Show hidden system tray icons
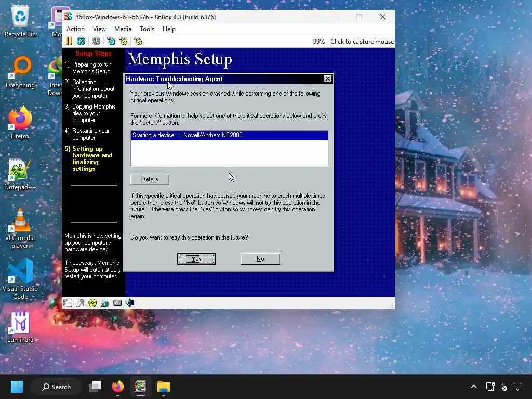Screen dimensions: 532x399 click(x=474, y=387)
